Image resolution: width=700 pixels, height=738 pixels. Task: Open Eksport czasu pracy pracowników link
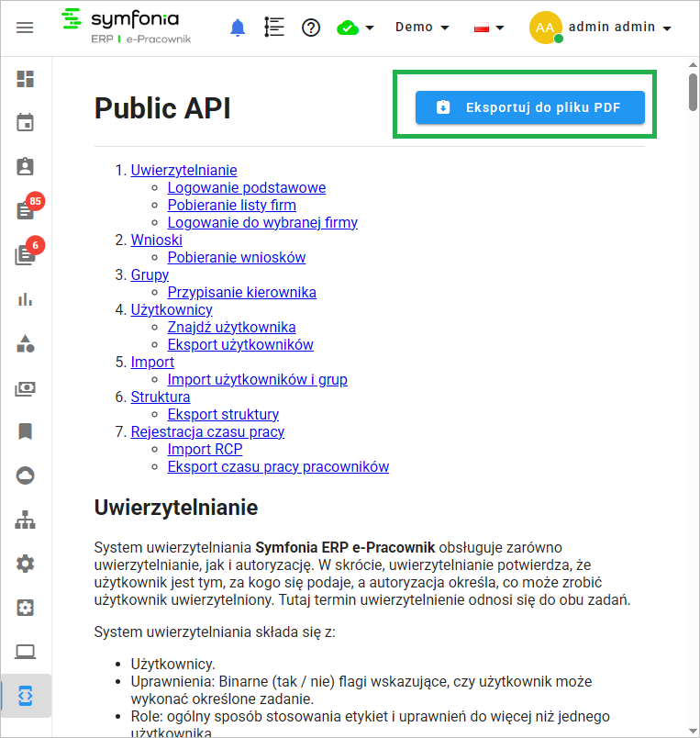[x=279, y=466]
